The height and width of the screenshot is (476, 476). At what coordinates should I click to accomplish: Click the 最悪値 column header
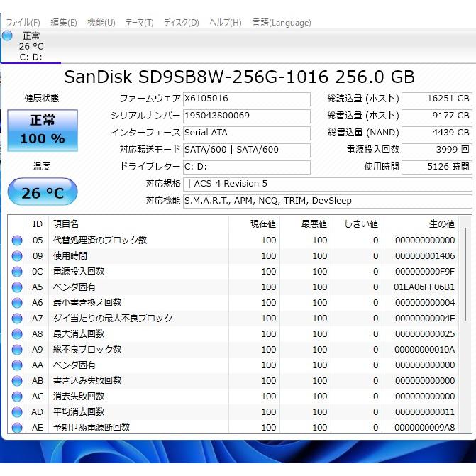[306, 224]
